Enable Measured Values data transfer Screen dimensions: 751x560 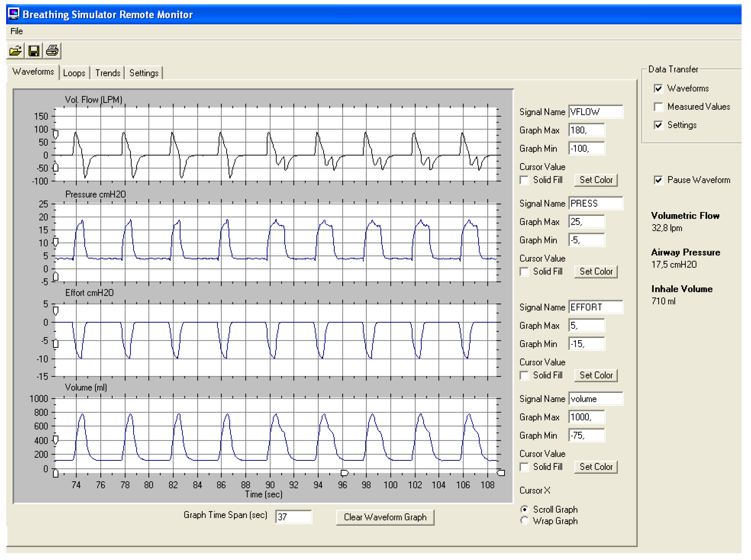click(658, 107)
